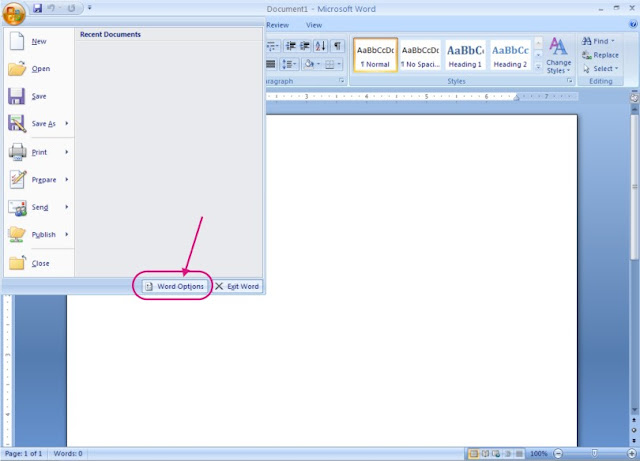Expand the Prepare submenu arrow

pyautogui.click(x=67, y=180)
